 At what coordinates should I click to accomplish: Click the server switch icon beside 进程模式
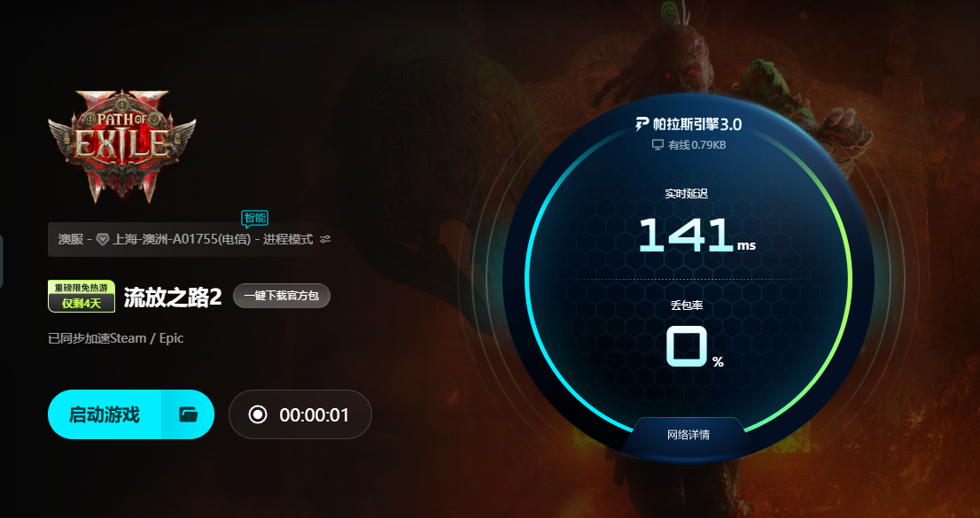(x=325, y=239)
